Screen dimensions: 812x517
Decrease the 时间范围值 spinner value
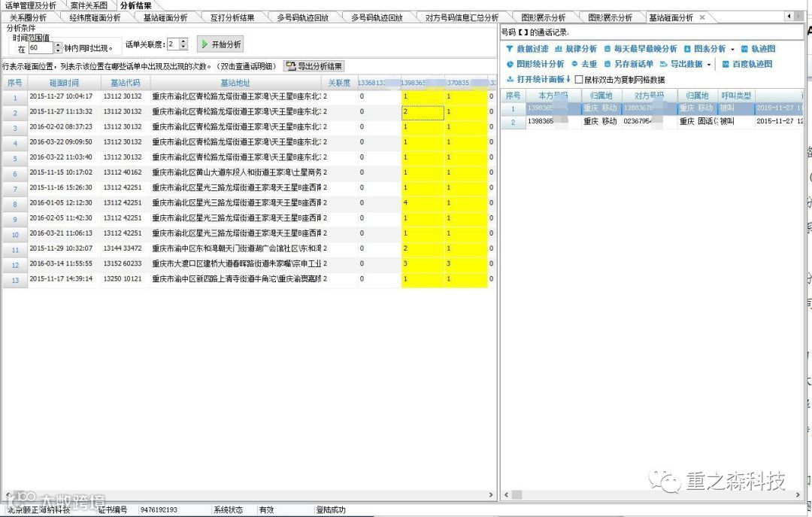[58, 51]
